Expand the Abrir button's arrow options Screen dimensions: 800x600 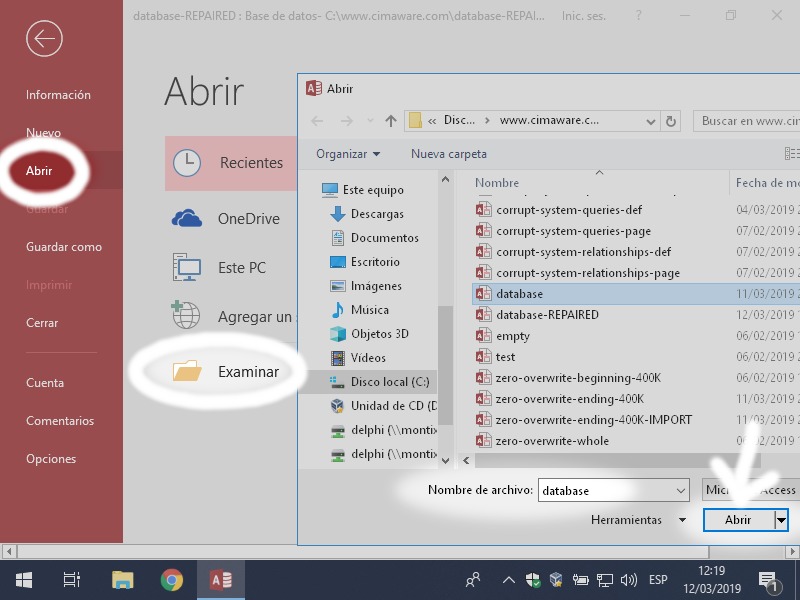click(x=781, y=520)
